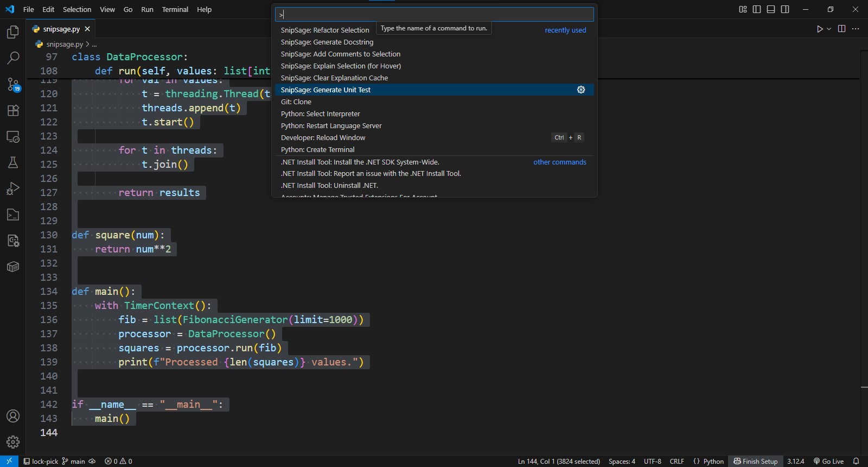The width and height of the screenshot is (868, 467).
Task: Open the Run menu
Action: point(147,9)
